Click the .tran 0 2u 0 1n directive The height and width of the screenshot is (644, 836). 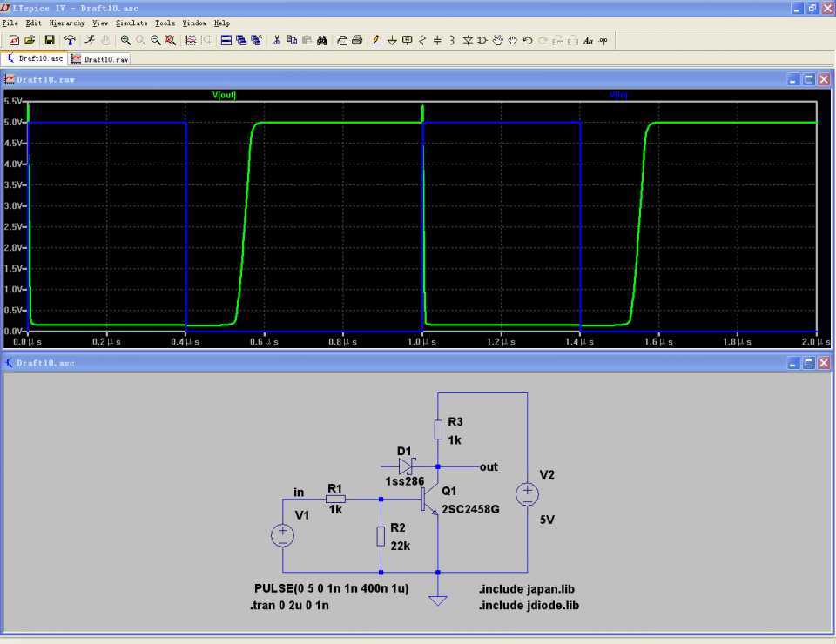point(289,605)
